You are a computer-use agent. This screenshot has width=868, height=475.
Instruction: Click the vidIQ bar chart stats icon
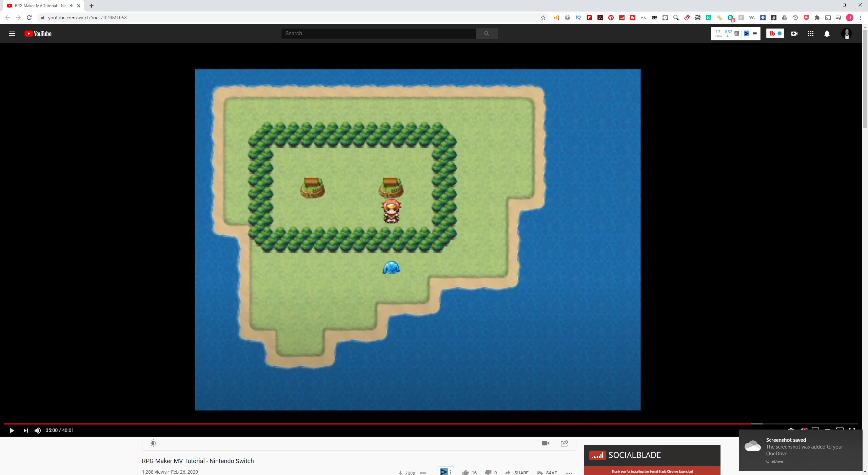[x=737, y=33]
